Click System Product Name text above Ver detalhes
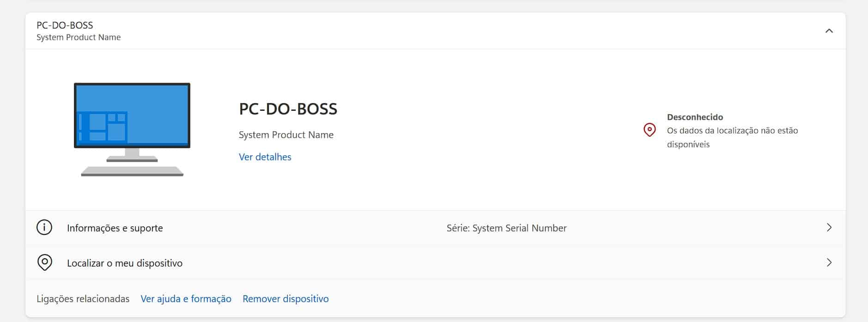Image resolution: width=868 pixels, height=322 pixels. 286,135
